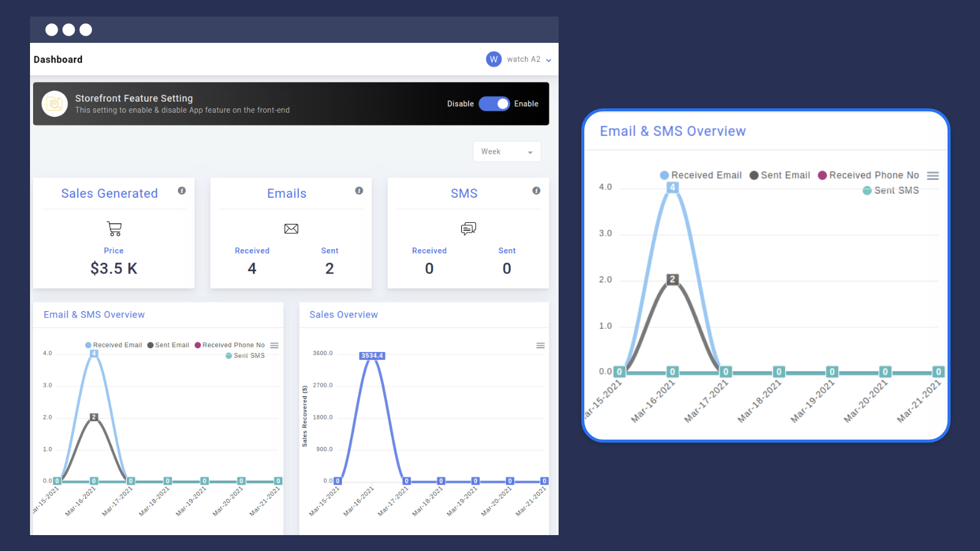980x551 pixels.
Task: Open the enlarged Email & SMS chart menu icon
Action: [933, 176]
